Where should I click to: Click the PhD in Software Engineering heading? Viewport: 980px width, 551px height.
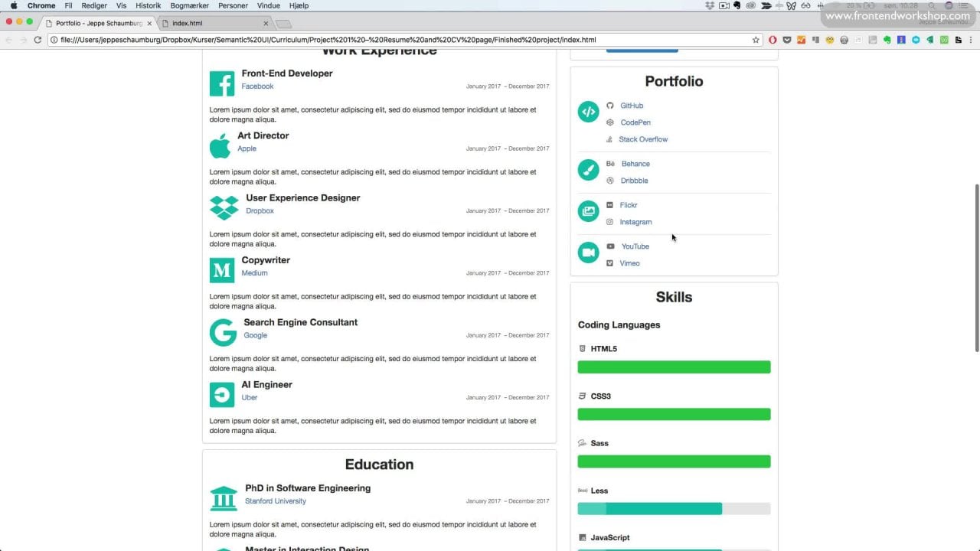pyautogui.click(x=308, y=488)
